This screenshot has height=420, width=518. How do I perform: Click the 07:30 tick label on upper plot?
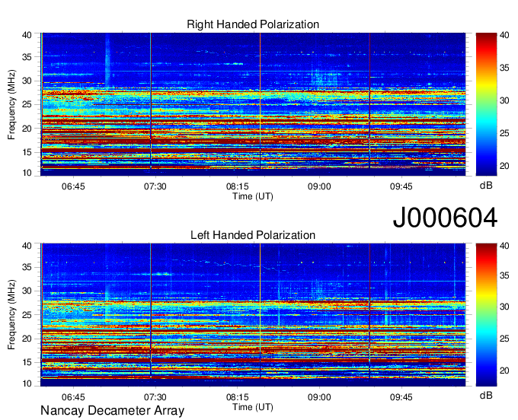click(x=155, y=186)
